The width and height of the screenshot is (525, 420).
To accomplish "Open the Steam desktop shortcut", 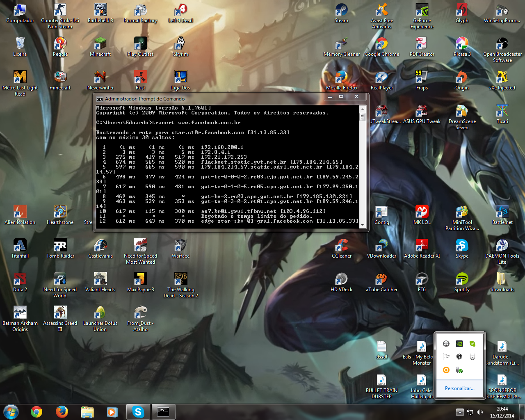I will click(341, 11).
